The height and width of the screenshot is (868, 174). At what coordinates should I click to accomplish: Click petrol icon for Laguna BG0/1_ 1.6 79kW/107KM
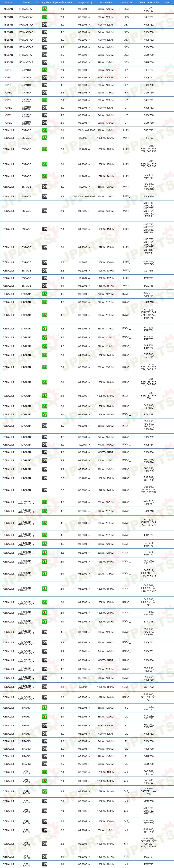[45, 294]
